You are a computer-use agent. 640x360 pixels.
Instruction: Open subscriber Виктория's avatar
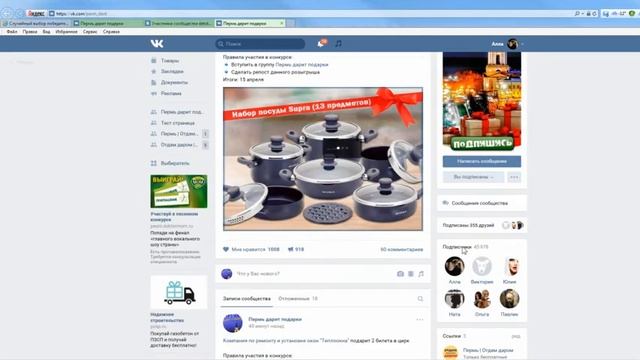tap(482, 267)
